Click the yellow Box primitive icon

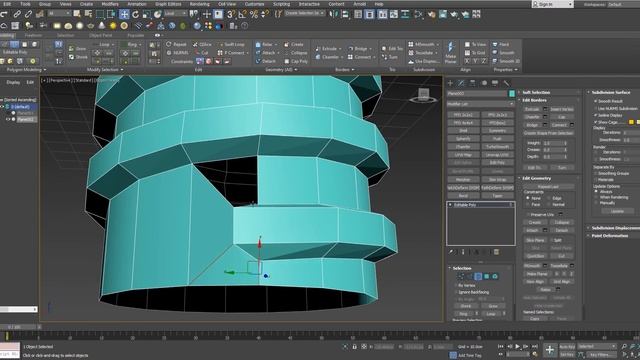(x=57, y=26)
